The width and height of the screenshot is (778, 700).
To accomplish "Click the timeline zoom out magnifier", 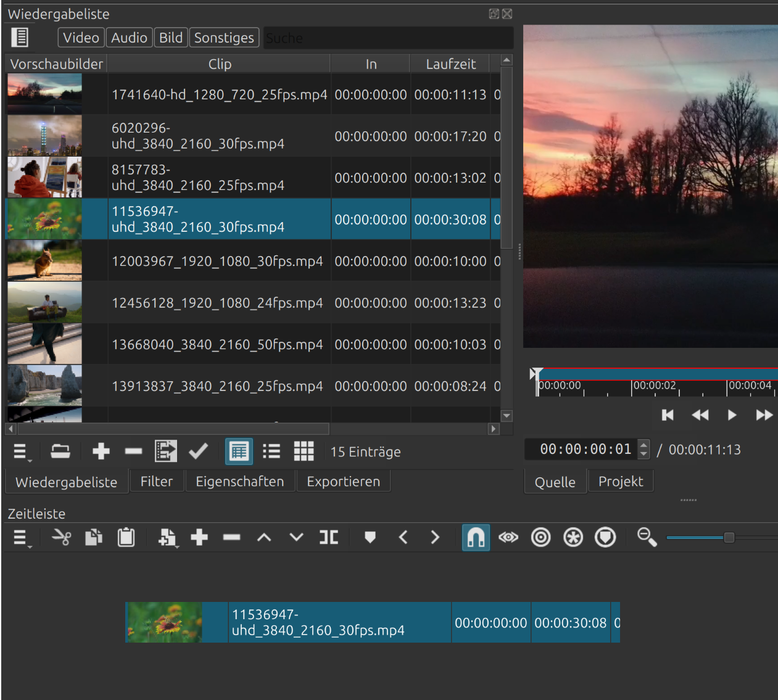I will pos(647,537).
